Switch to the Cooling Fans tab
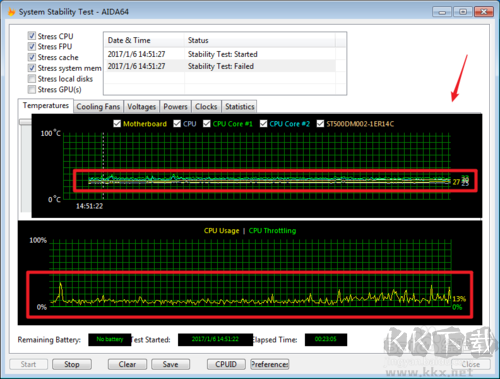Image resolution: width=500 pixels, height=379 pixels. (x=98, y=107)
